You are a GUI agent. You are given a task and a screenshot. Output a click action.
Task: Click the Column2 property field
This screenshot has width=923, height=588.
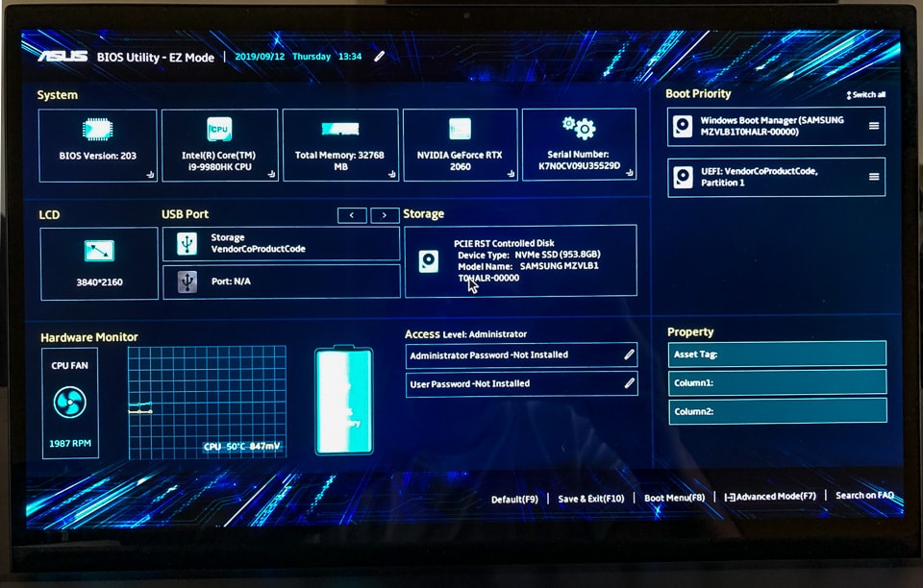778,411
